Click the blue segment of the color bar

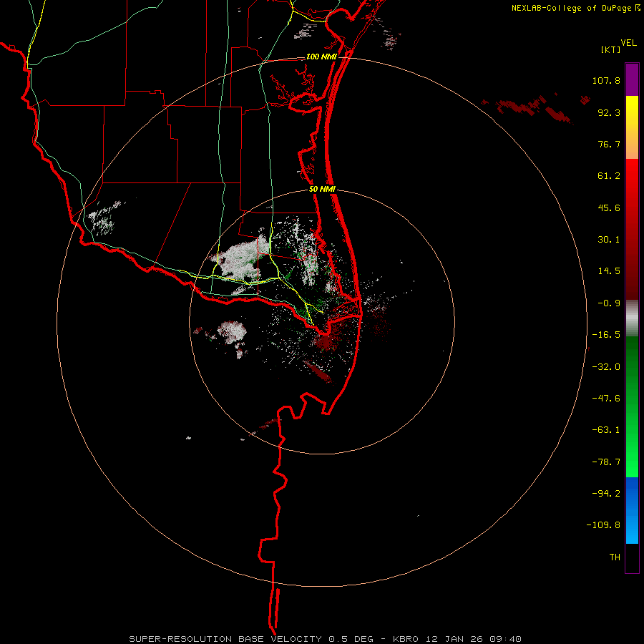pyautogui.click(x=632, y=510)
